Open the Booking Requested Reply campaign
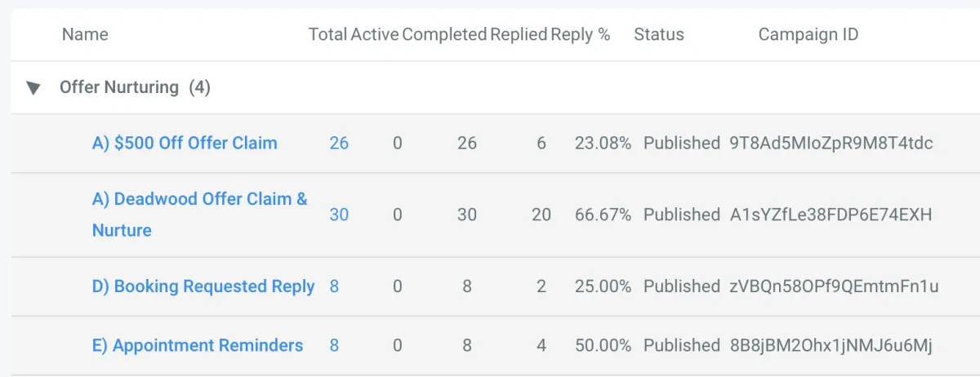 point(203,286)
